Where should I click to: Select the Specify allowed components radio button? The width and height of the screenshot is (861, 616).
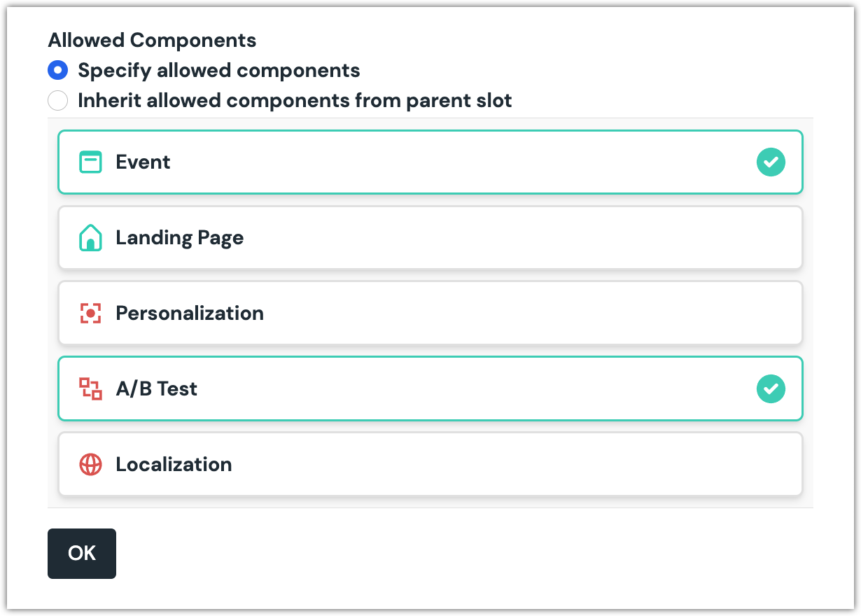57,71
